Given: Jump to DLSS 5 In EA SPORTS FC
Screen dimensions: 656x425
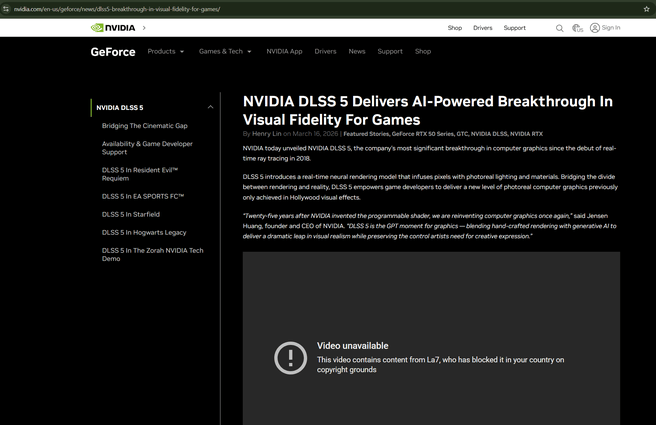Looking at the screenshot, I should 143,196.
